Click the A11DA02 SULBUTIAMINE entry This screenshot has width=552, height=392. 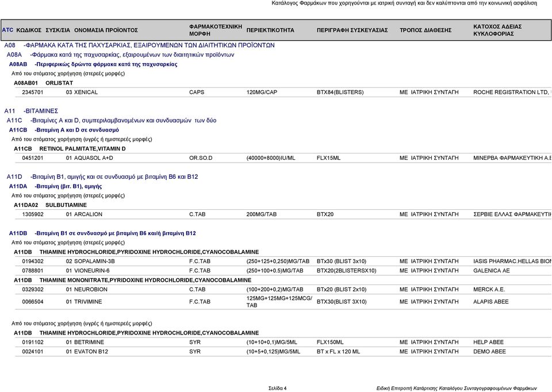click(50, 205)
